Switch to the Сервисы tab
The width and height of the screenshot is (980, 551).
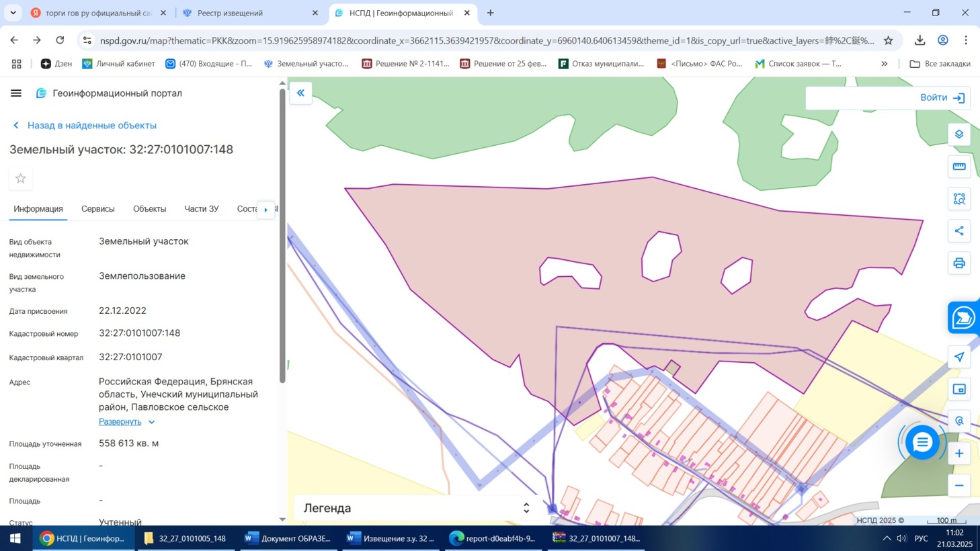pyautogui.click(x=98, y=209)
